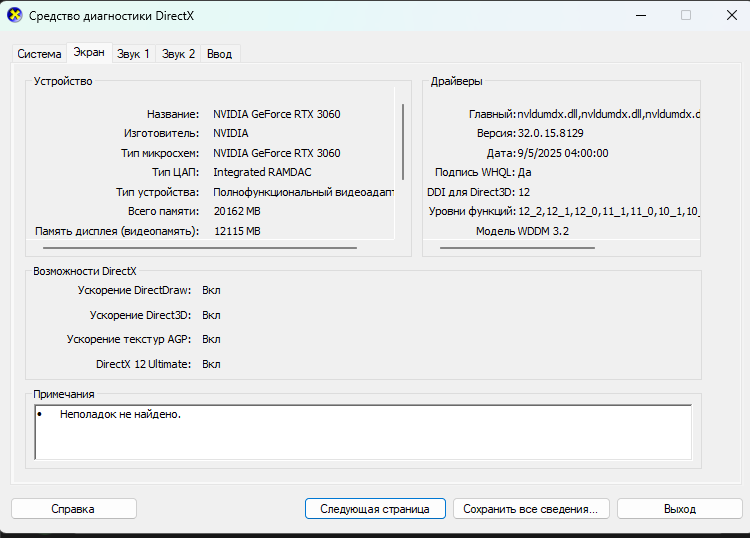Click the Уровни функций levels list
750x538 pixels.
pos(609,211)
